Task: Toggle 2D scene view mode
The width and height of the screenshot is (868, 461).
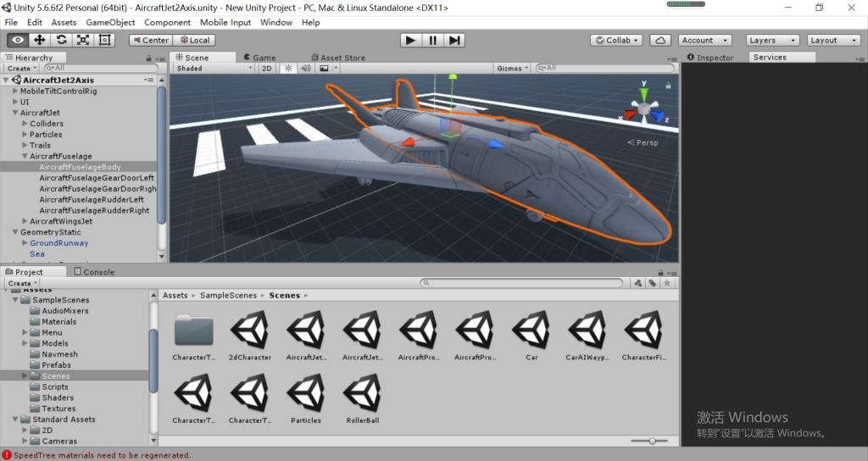Action: click(x=267, y=68)
